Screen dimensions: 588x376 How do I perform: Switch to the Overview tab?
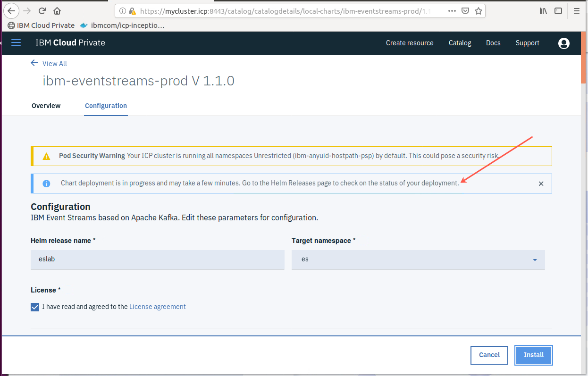(46, 106)
